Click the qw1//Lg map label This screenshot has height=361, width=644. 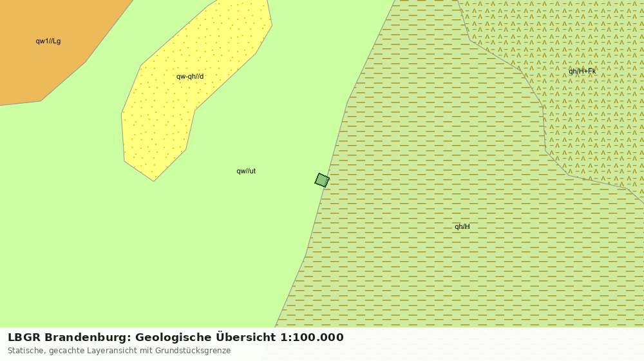(48, 41)
